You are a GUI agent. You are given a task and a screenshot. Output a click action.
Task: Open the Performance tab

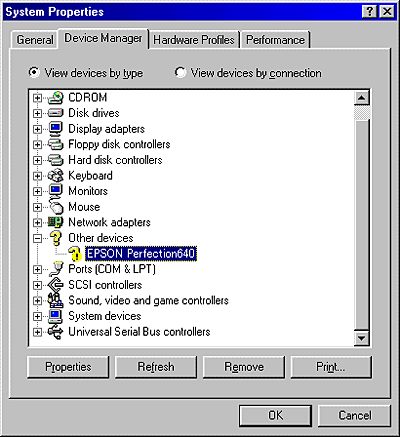click(x=275, y=40)
